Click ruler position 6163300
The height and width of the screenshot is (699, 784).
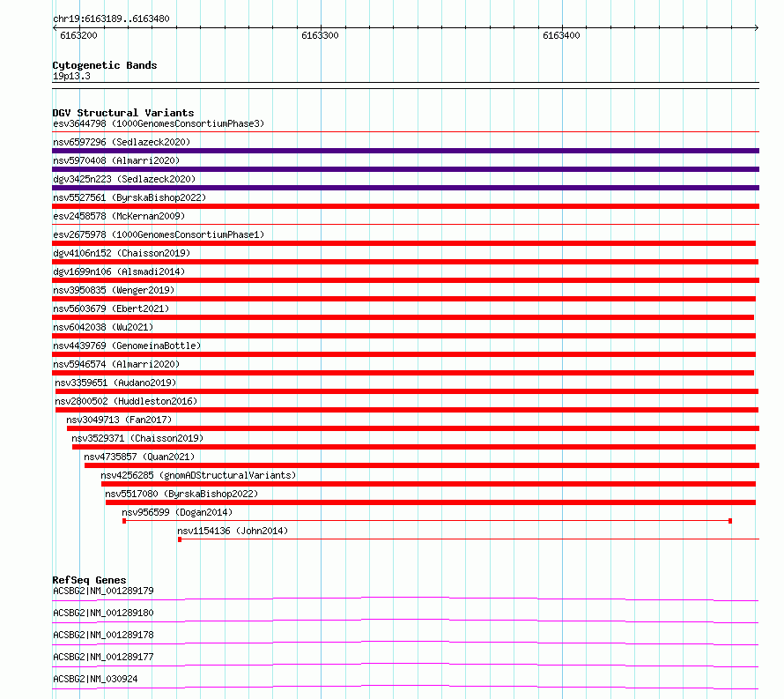[x=320, y=35]
